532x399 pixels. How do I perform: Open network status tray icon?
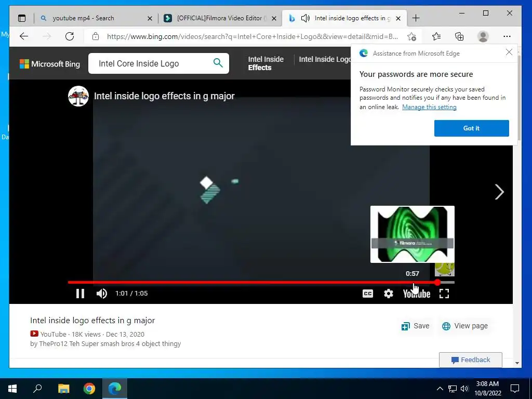click(453, 389)
